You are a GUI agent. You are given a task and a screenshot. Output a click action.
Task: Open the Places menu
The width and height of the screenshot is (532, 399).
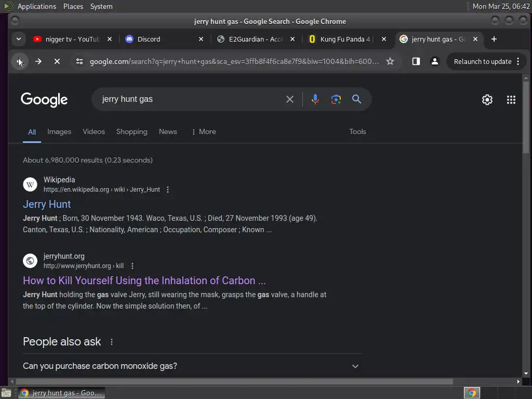click(x=73, y=6)
